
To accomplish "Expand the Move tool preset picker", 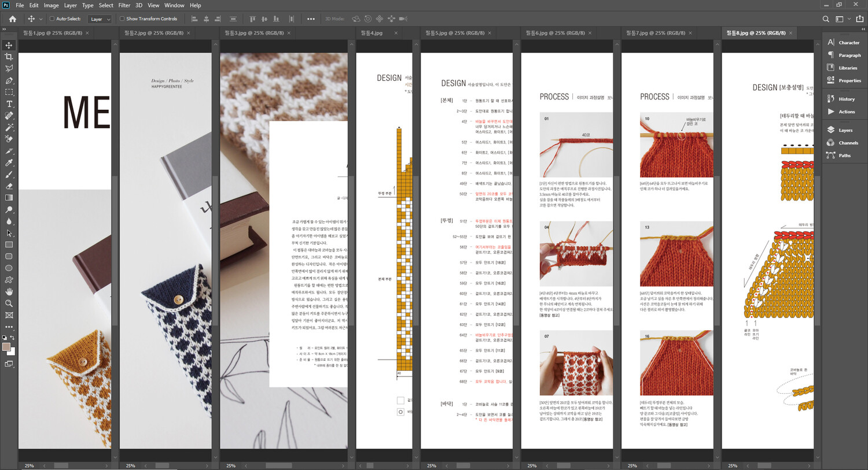I will [x=41, y=19].
